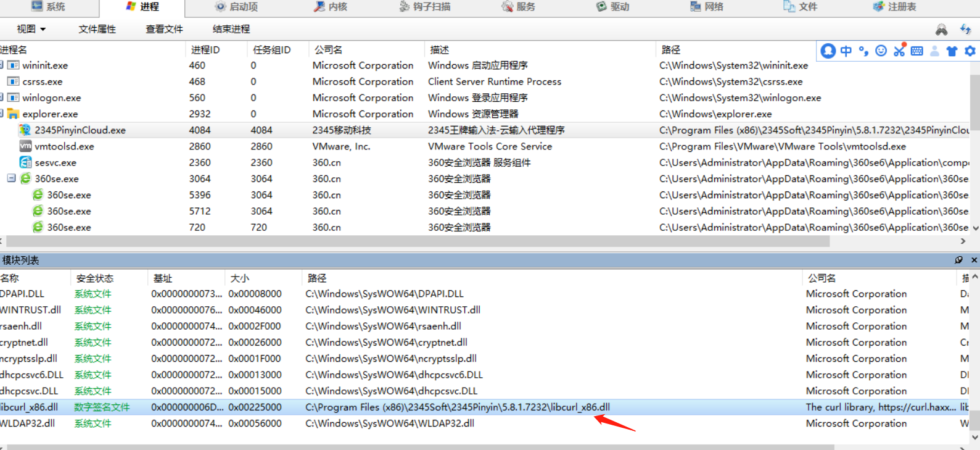Click the 360se.exe icon with PID 5712
Viewport: 980px width, 450px height.
pos(38,210)
